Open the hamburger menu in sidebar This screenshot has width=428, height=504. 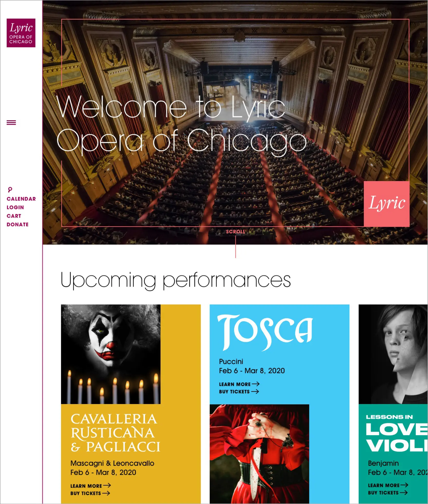click(x=11, y=123)
